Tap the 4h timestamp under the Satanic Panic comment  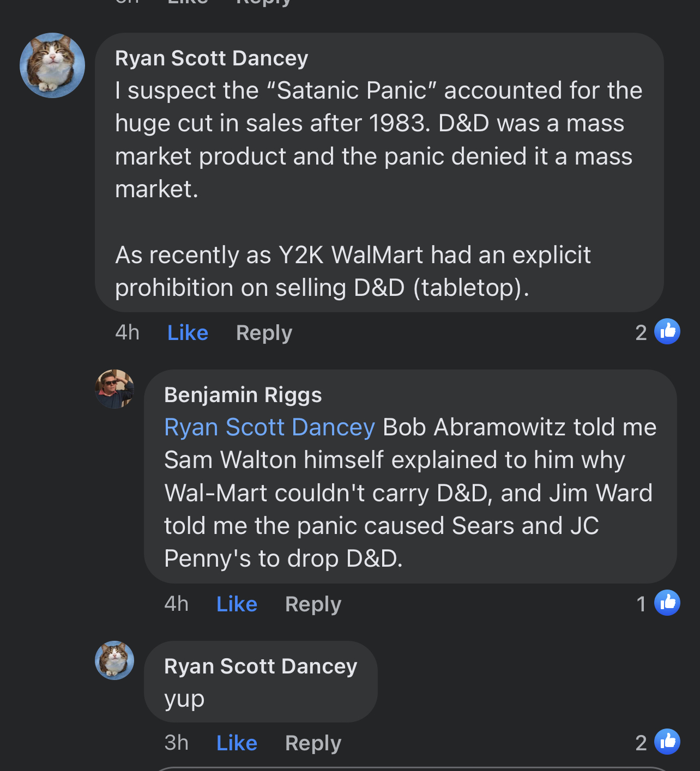(127, 332)
